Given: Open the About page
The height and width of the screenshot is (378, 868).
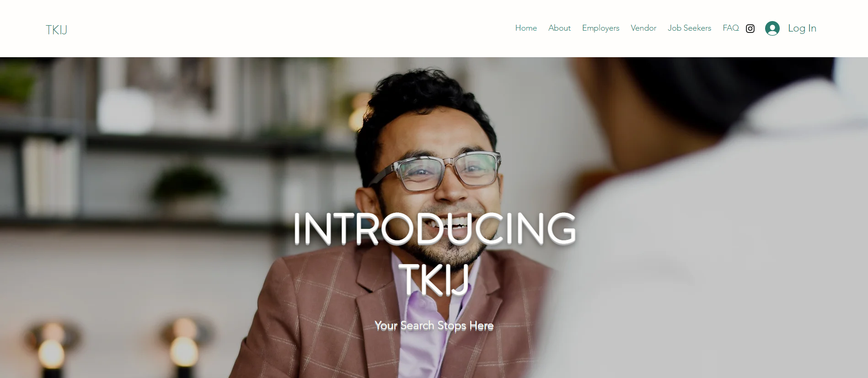Looking at the screenshot, I should 559,28.
